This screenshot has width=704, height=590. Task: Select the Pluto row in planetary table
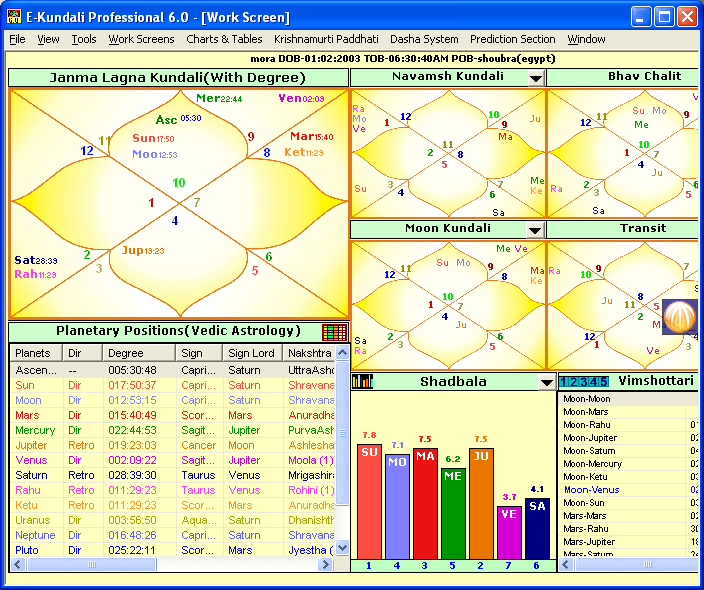click(x=172, y=550)
